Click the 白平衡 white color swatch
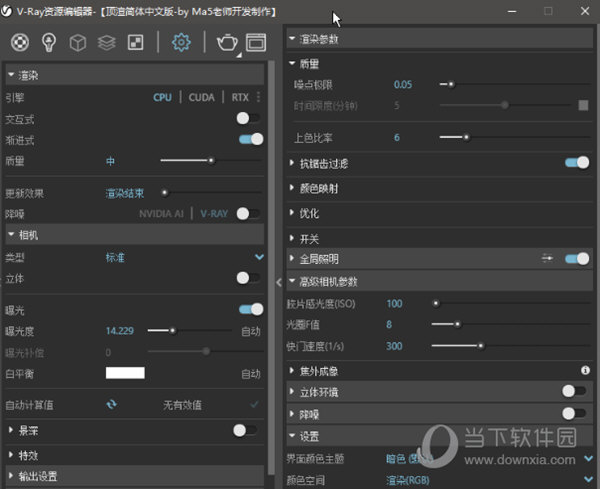Screen dimensions: 600x489 pyautogui.click(x=125, y=373)
